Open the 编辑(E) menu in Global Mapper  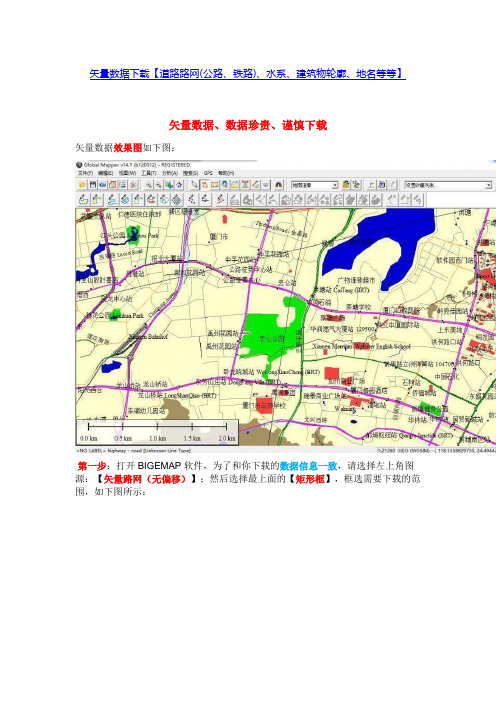[x=106, y=173]
